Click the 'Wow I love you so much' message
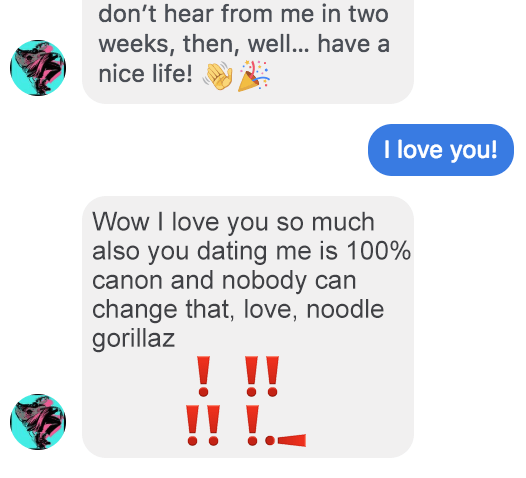526x478 pixels. point(248,327)
